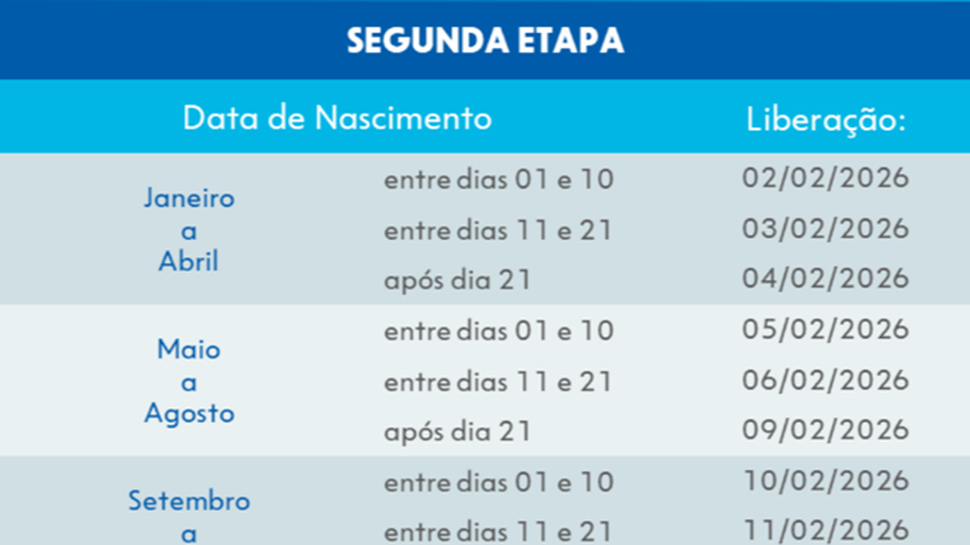Click the SEGUNDA ETAPA title header

485,41
